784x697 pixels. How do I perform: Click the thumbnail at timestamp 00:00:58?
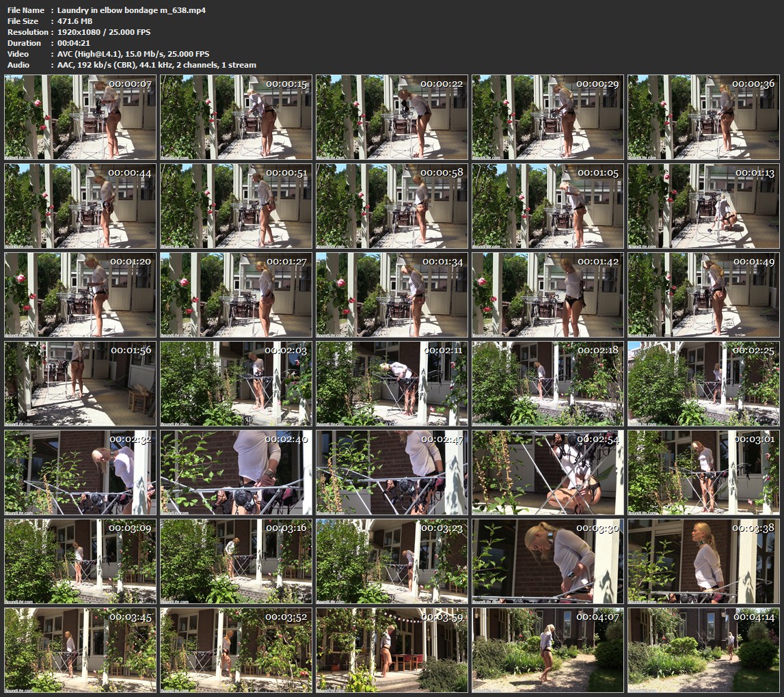[392, 206]
